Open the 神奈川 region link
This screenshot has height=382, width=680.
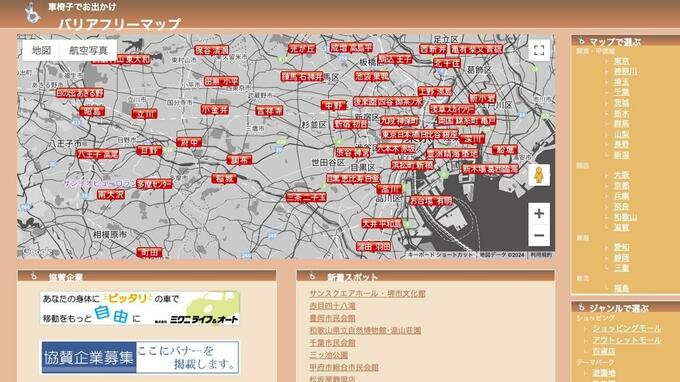[625, 72]
